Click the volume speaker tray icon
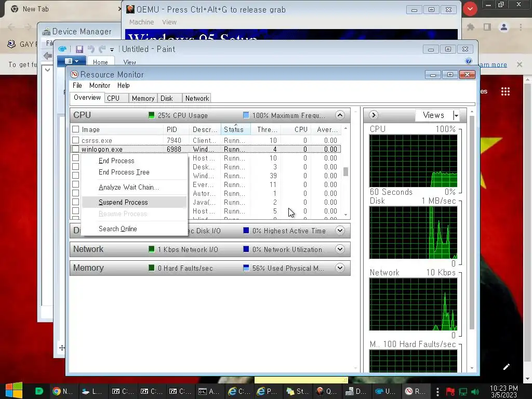Screen dimensions: 532x399 475,392
